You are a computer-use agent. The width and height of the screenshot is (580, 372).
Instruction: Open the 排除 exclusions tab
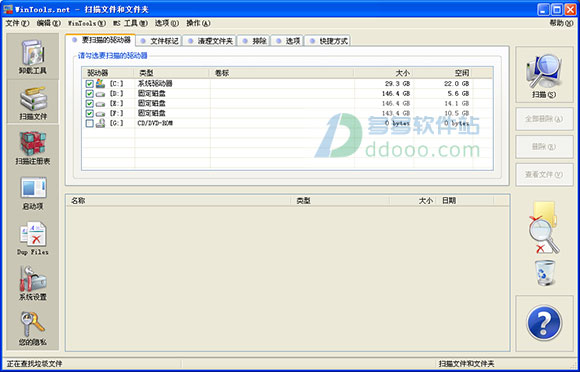(254, 41)
